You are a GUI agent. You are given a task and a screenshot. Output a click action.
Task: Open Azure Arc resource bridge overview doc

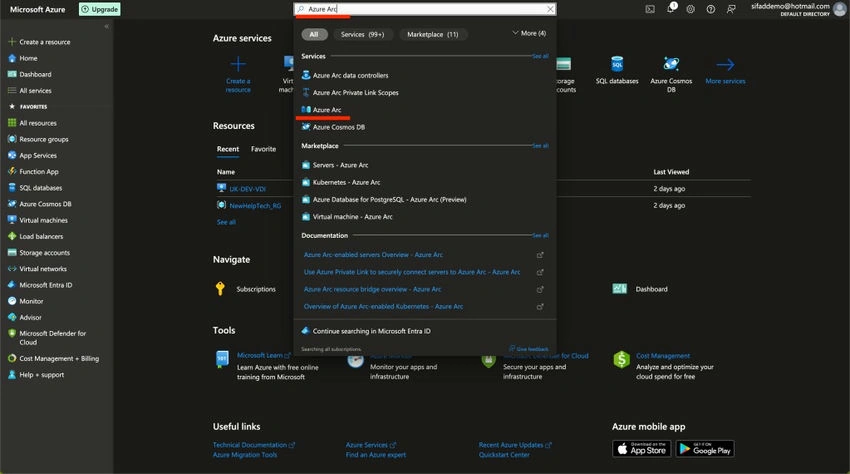[x=372, y=290]
